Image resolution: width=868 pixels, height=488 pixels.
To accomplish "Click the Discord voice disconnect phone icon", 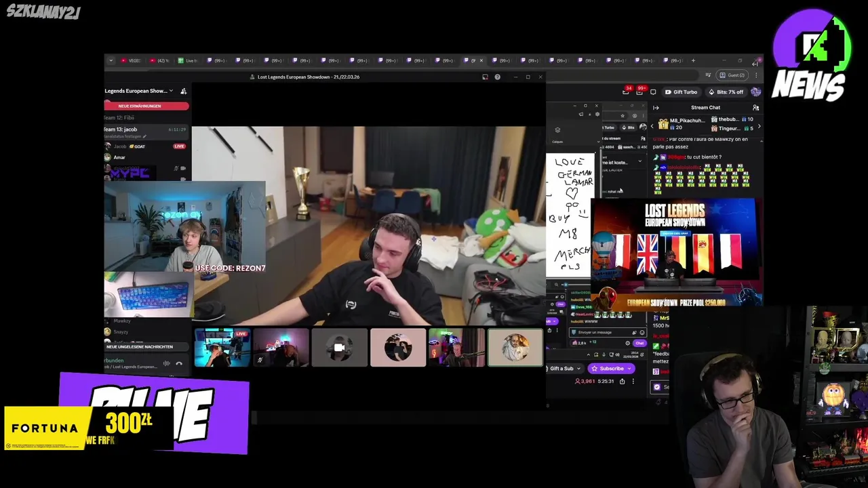I will (x=179, y=364).
